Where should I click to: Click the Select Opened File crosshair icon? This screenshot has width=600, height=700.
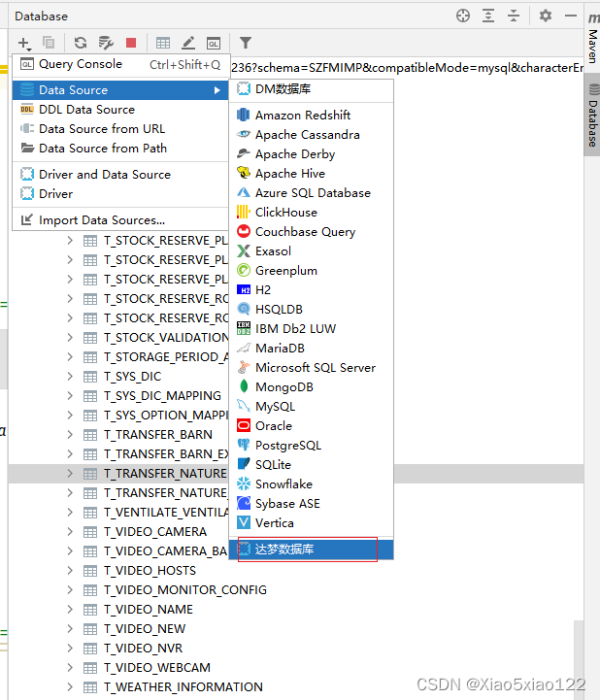[x=463, y=17]
